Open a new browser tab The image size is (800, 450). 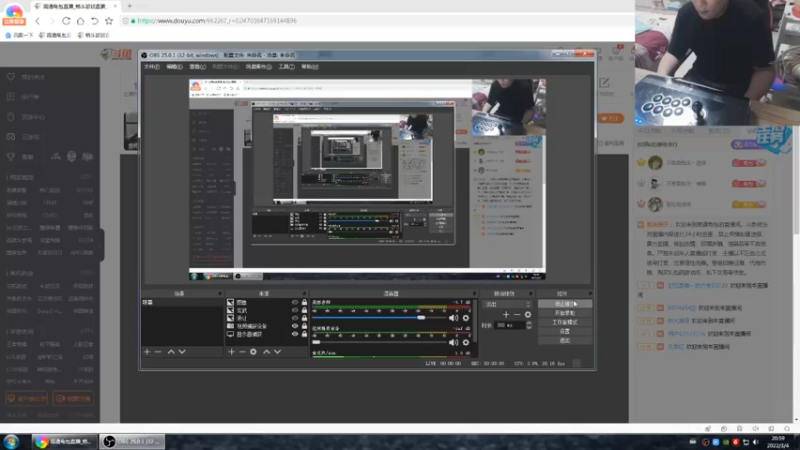pyautogui.click(x=130, y=6)
